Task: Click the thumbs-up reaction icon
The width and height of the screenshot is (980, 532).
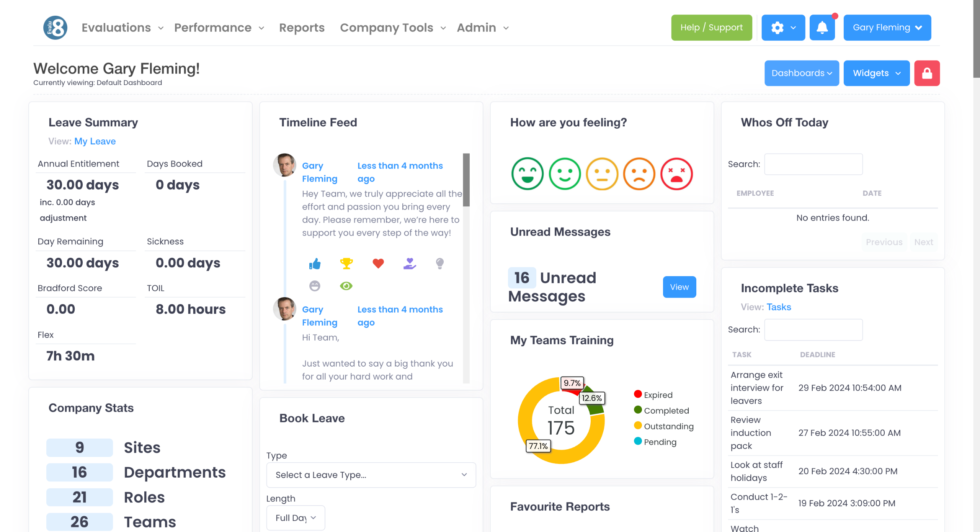Action: pos(315,264)
